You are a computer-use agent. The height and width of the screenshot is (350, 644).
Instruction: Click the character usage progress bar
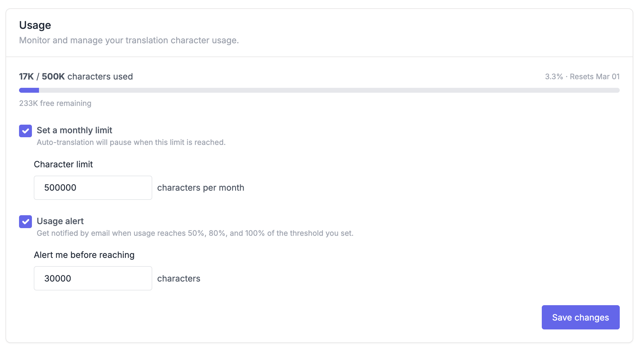tap(319, 90)
